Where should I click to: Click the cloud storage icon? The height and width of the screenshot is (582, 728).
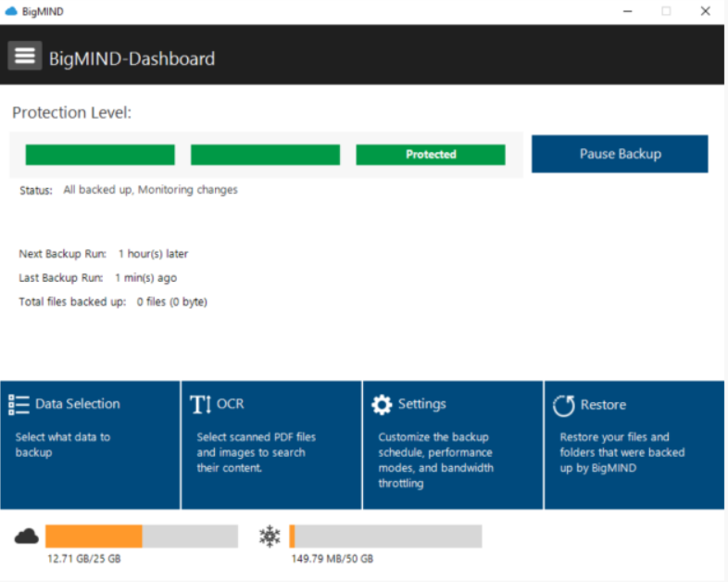point(27,537)
